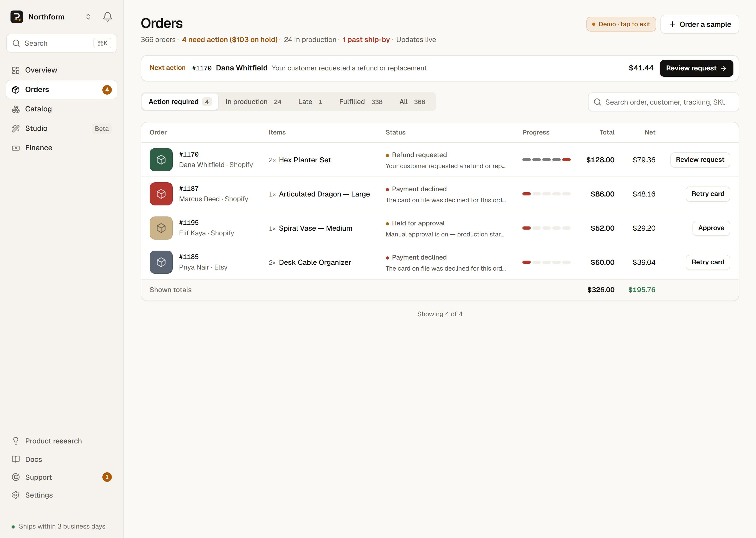Click Order a sample button
756x538 pixels.
[700, 24]
